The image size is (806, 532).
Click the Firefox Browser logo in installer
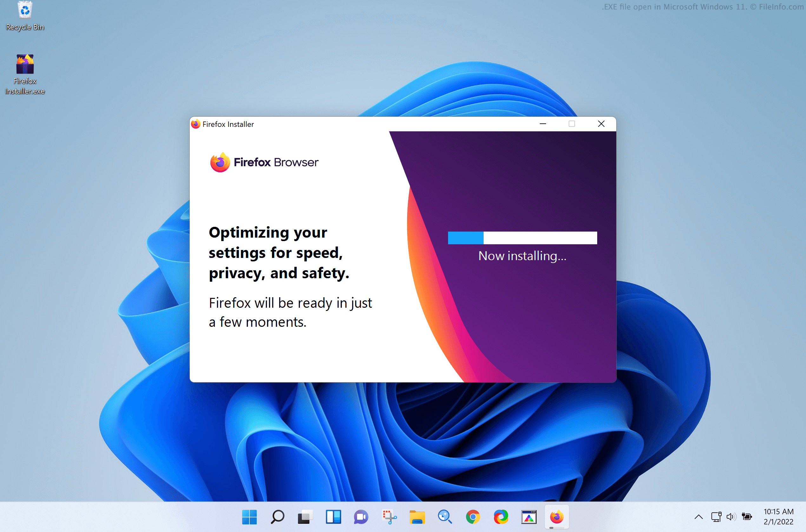(x=264, y=162)
